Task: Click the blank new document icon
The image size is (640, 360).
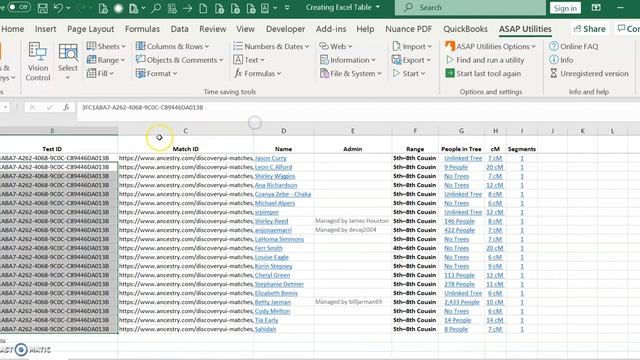Action: tap(203, 8)
